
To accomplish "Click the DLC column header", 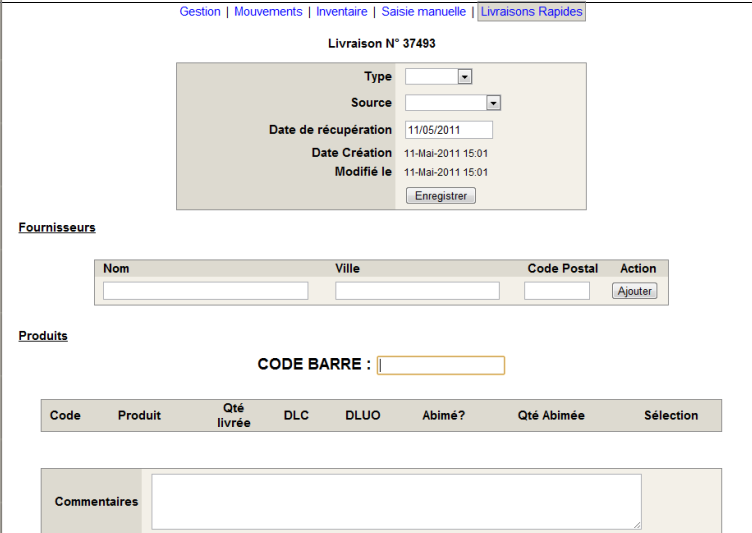I will [x=296, y=415].
